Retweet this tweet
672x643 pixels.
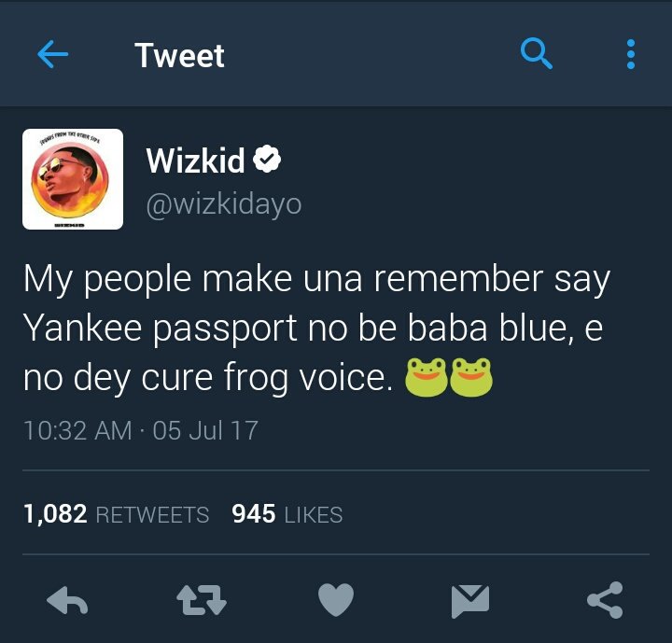[202, 601]
